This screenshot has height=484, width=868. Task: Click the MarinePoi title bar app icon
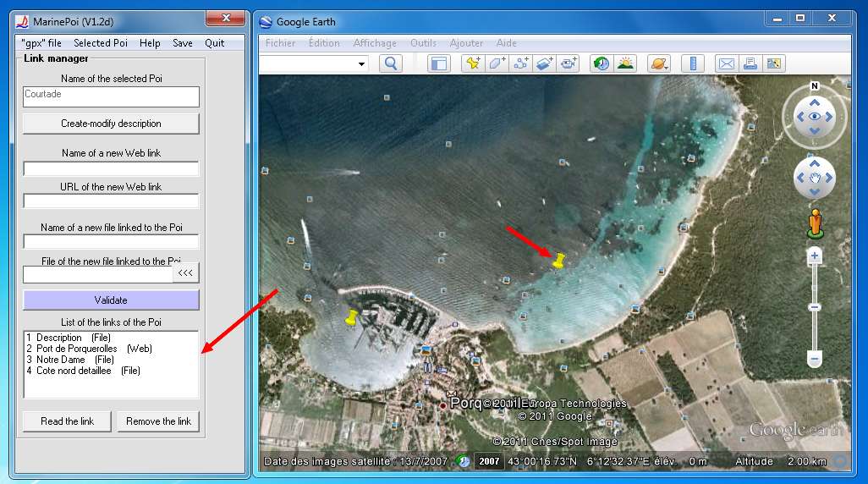click(x=22, y=22)
